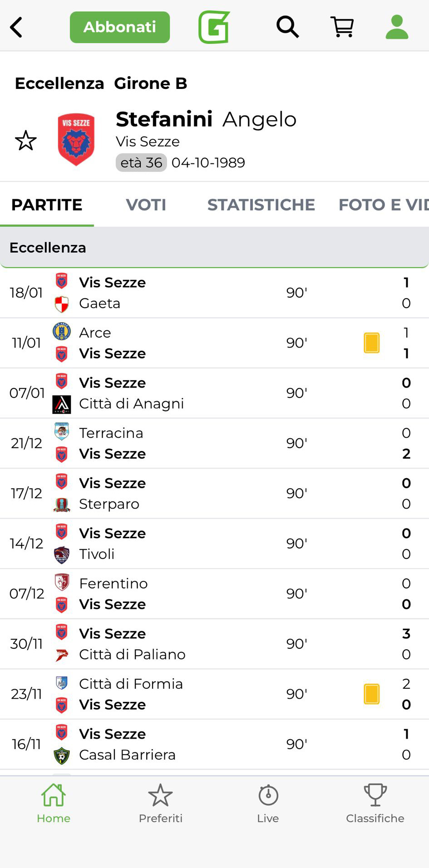429x868 pixels.
Task: Go to Home in bottom bar
Action: click(x=54, y=804)
